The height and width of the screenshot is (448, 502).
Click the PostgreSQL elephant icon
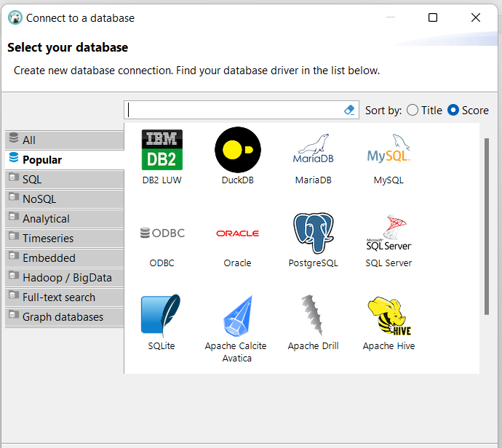313,233
